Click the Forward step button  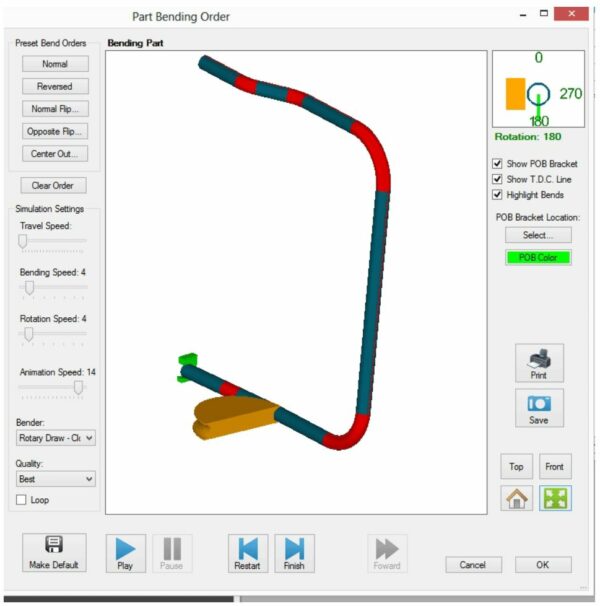387,553
